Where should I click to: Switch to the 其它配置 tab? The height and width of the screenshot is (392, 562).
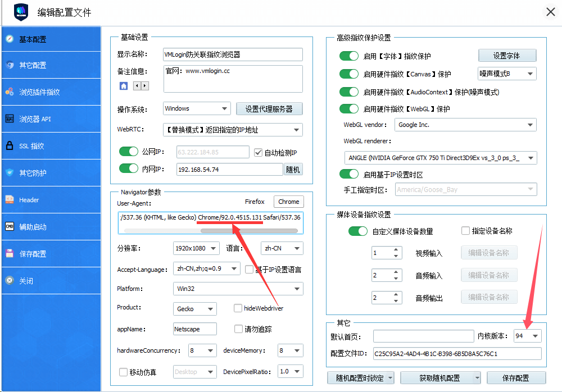(51, 65)
